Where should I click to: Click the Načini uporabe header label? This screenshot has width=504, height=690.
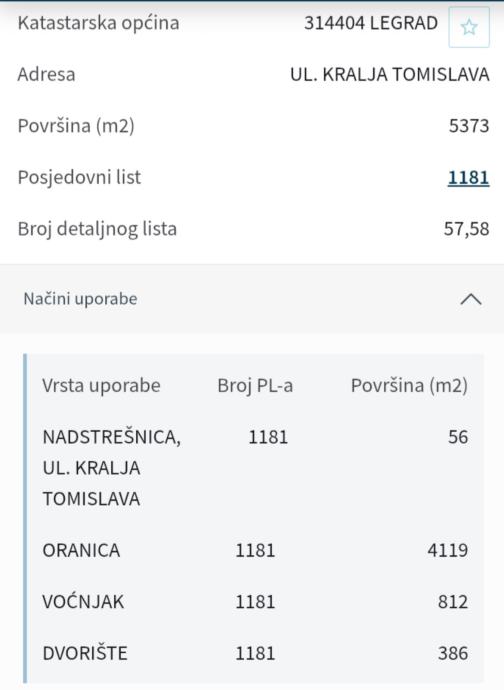[81, 299]
